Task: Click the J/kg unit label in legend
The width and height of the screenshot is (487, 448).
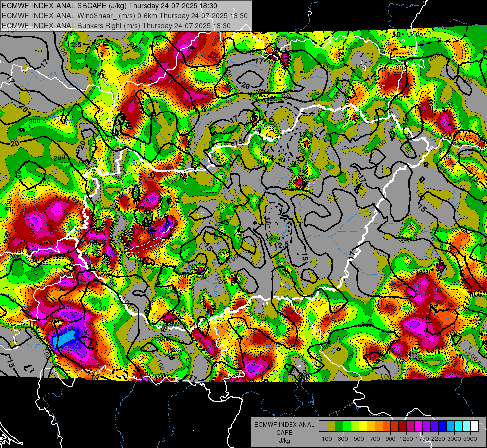Action: pos(284,441)
